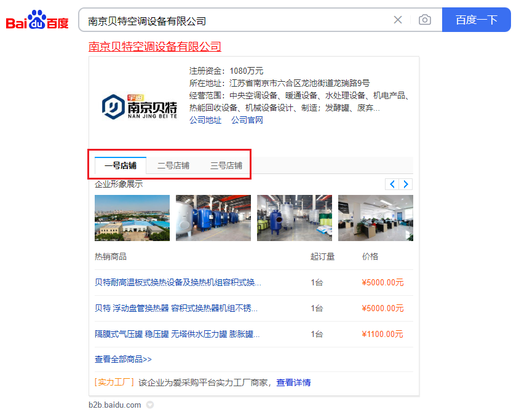
Task: Click the 百度一下 search button
Action: point(476,20)
